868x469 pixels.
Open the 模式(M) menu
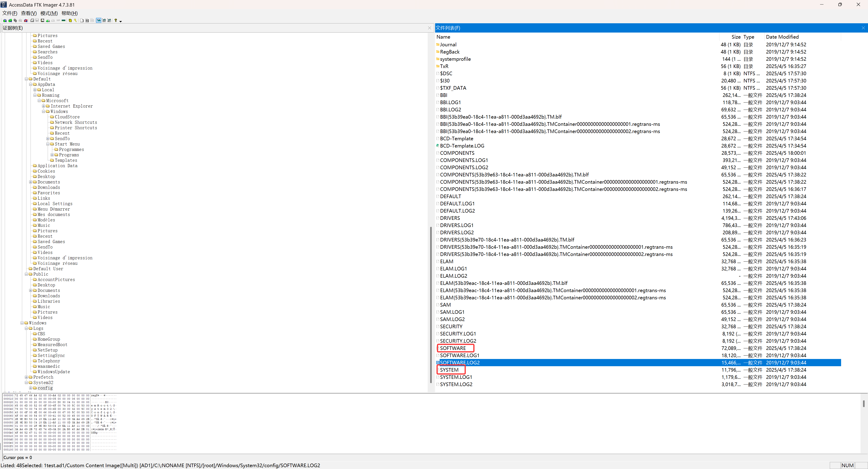click(49, 13)
